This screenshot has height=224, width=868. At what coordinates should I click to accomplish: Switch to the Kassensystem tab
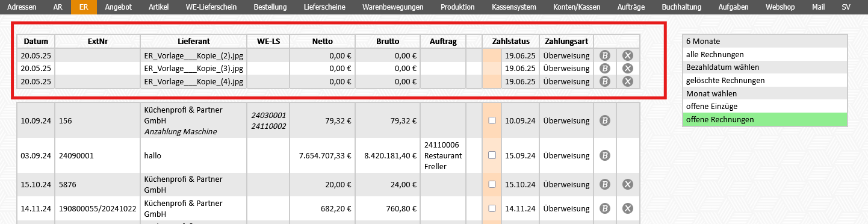coord(513,7)
